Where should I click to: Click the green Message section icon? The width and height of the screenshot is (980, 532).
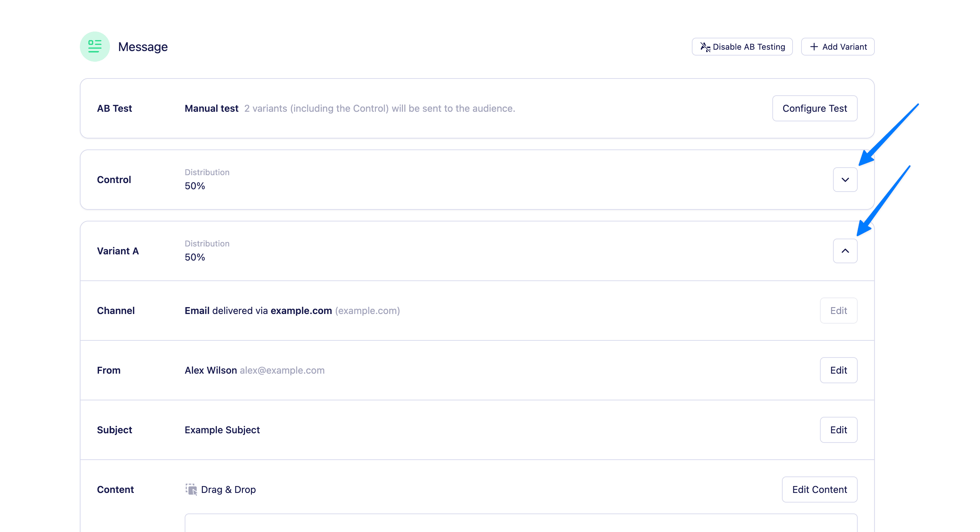(x=95, y=46)
